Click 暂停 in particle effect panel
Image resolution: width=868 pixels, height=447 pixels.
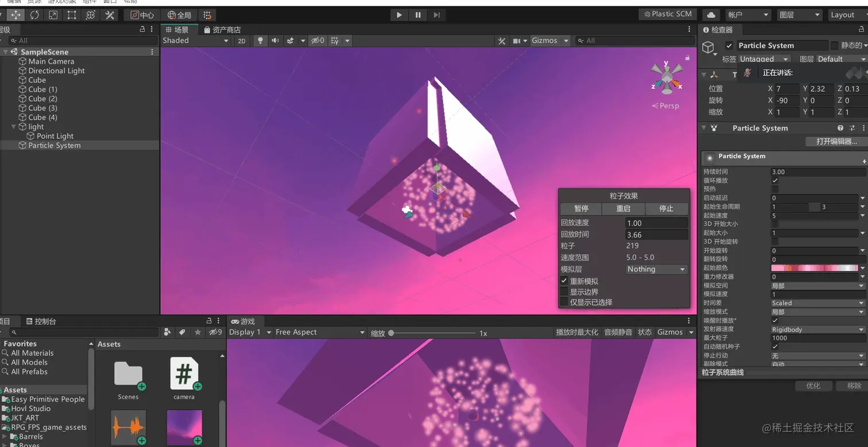pos(581,209)
